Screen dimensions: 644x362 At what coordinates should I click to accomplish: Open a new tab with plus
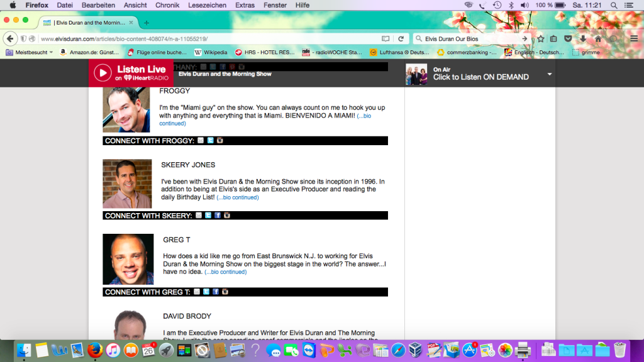pos(147,23)
